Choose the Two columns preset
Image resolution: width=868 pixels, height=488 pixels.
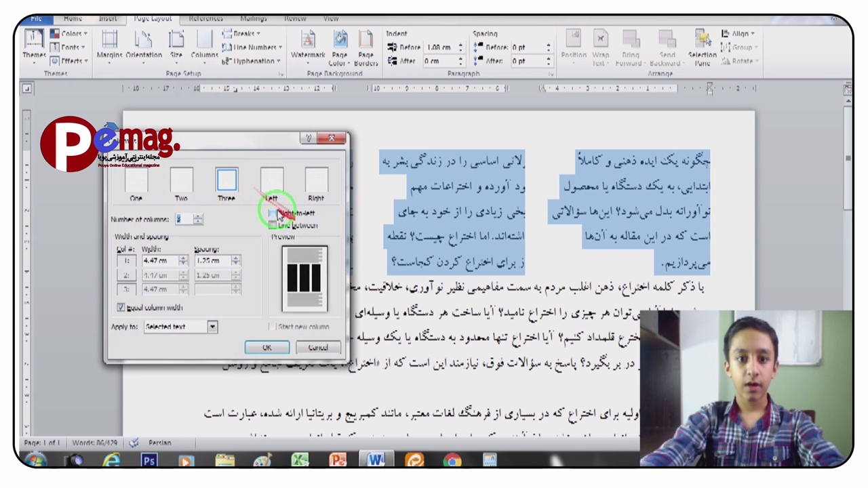point(181,181)
